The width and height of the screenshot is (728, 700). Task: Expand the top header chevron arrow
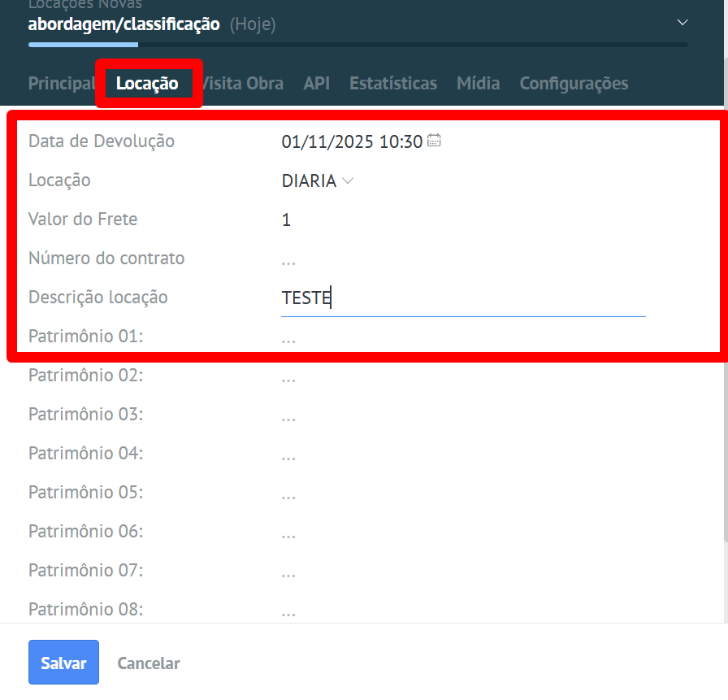click(x=682, y=22)
